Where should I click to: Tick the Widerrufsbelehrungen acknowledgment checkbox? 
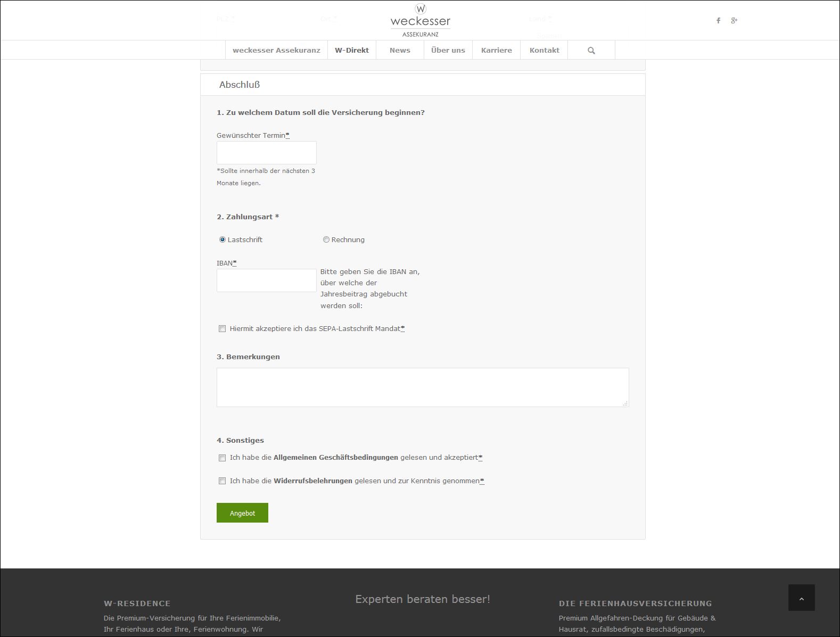(x=223, y=481)
